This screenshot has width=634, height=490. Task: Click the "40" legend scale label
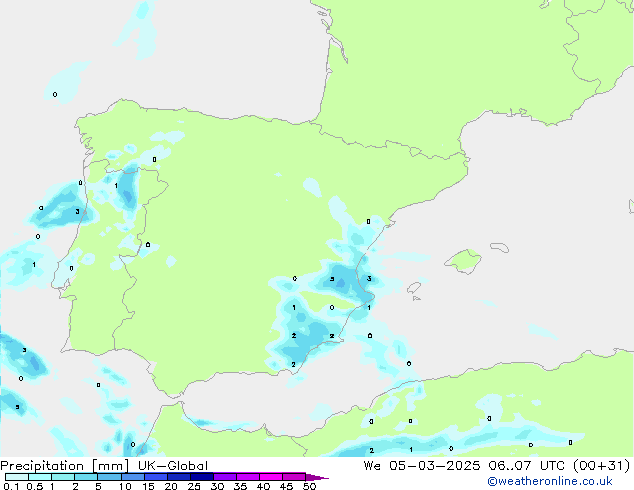(263, 486)
